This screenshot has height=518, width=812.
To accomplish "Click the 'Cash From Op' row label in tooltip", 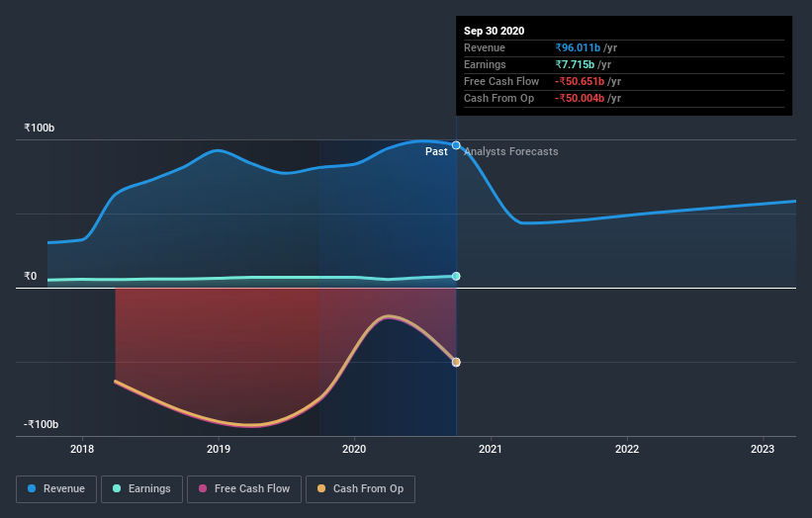I will tap(498, 98).
